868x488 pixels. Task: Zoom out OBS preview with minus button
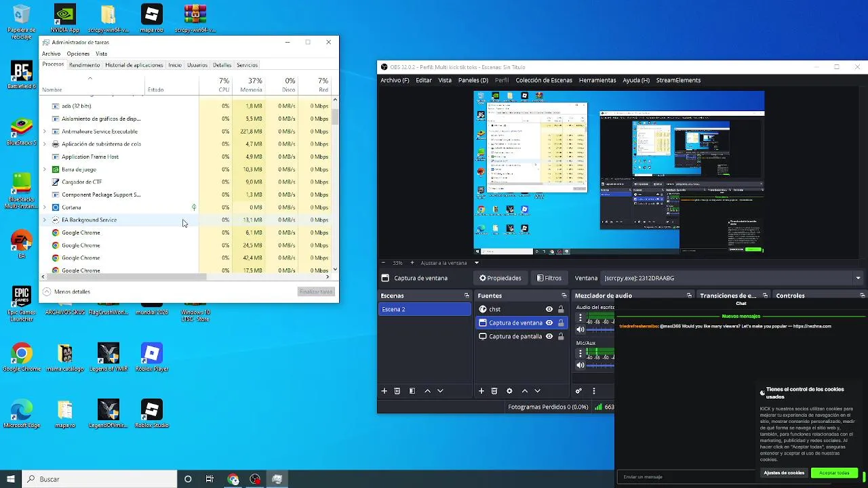click(x=383, y=263)
